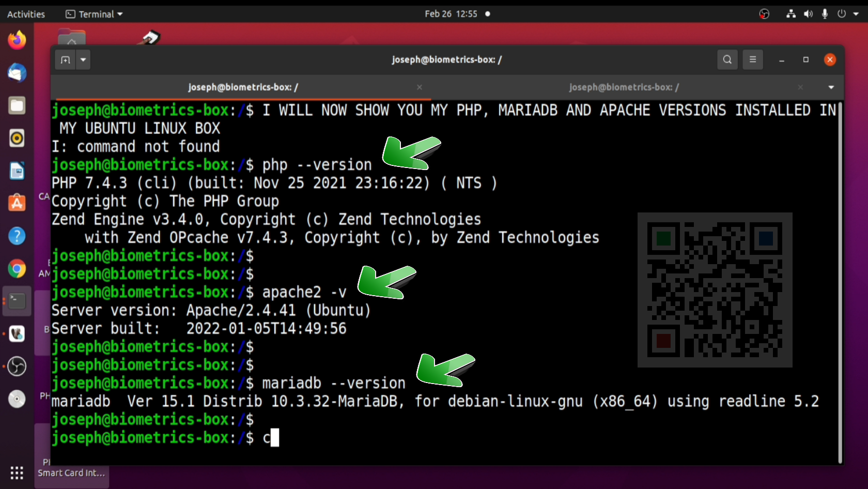Image resolution: width=868 pixels, height=489 pixels.
Task: Launch Ubuntu Software from the dock
Action: pyautogui.click(x=17, y=203)
